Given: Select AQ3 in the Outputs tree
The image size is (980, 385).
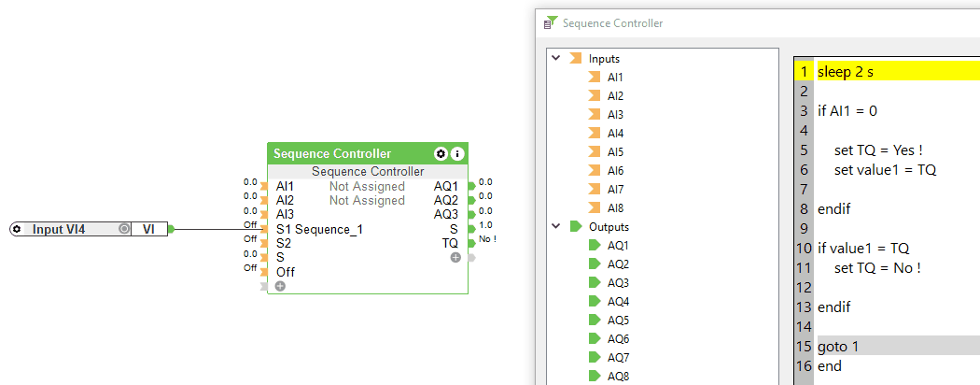Looking at the screenshot, I should (x=618, y=282).
